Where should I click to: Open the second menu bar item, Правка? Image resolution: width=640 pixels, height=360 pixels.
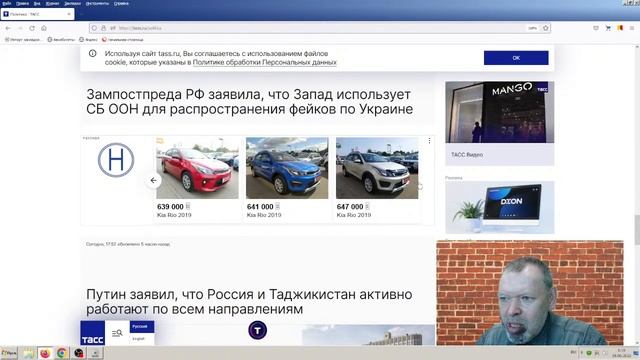coord(22,3)
